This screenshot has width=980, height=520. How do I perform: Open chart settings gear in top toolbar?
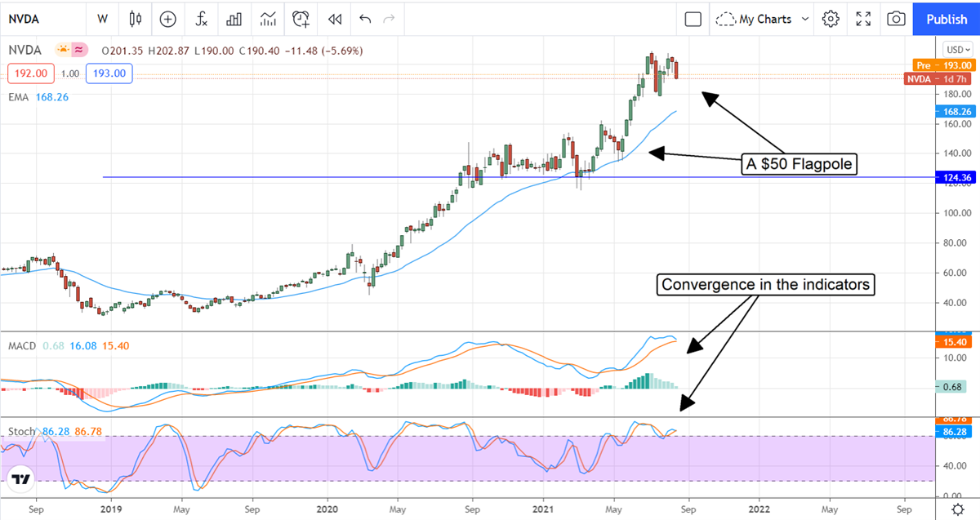[831, 19]
